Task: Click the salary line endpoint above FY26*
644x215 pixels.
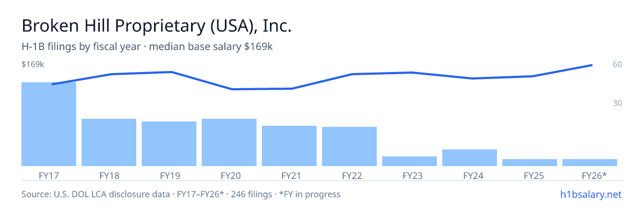Action: (591, 65)
